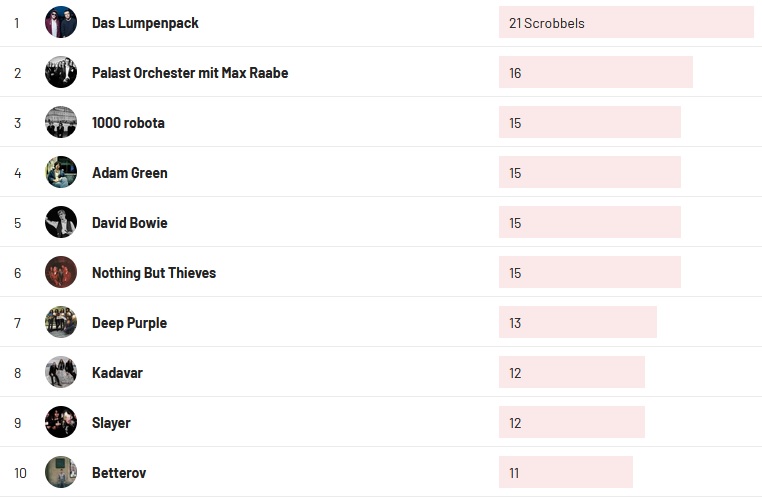This screenshot has height=498, width=762.
Task: Click Das Lumpenpack artist avatar
Action: (61, 22)
